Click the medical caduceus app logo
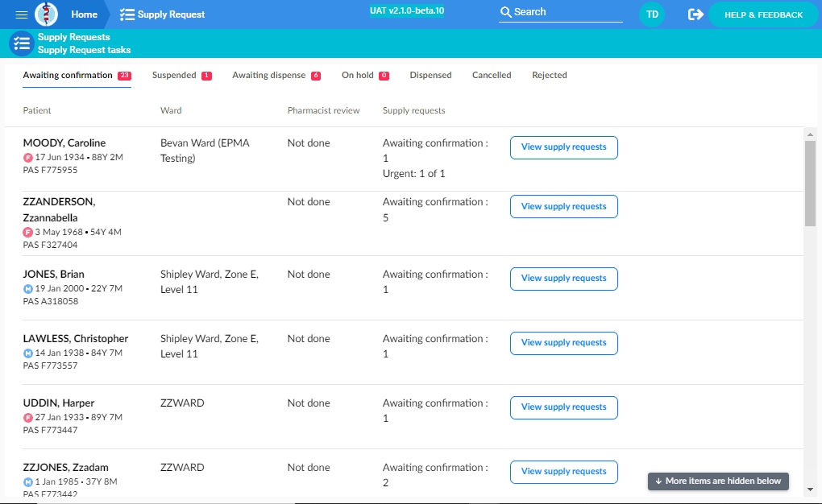The image size is (822, 504). pos(46,14)
